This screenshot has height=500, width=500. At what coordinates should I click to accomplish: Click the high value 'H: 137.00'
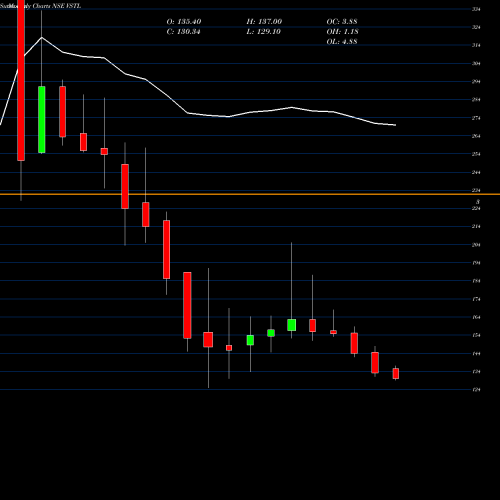pos(264,22)
